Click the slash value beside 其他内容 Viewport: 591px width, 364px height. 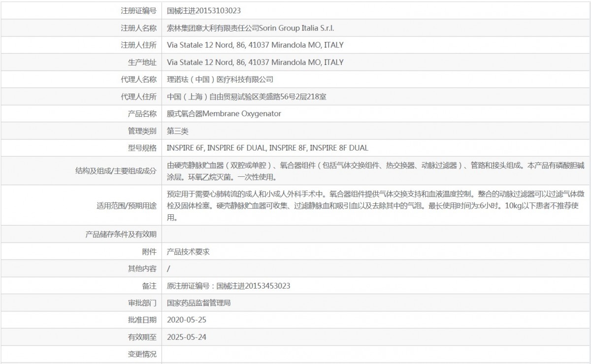pyautogui.click(x=169, y=268)
